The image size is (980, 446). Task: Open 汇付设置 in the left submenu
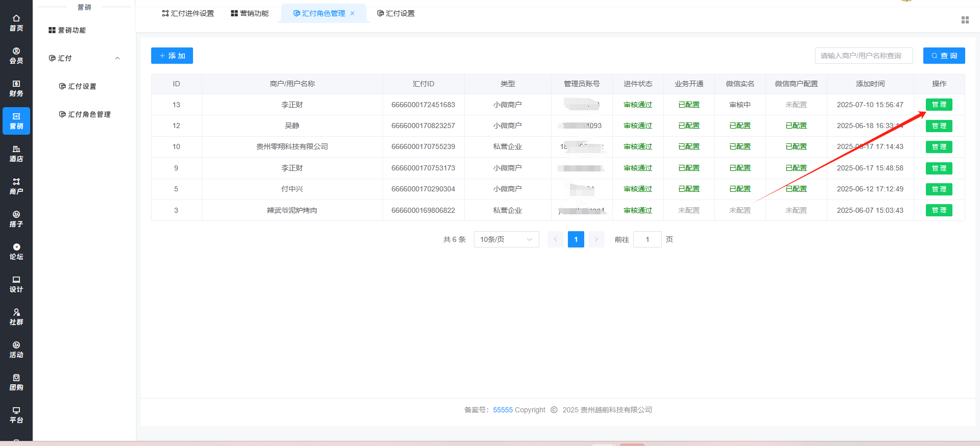(82, 86)
